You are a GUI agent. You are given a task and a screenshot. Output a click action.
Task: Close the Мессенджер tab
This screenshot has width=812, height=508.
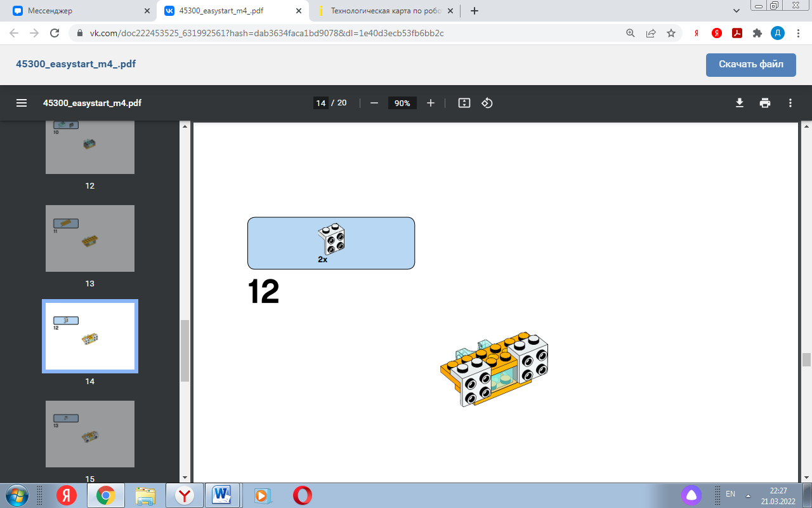[x=147, y=11]
